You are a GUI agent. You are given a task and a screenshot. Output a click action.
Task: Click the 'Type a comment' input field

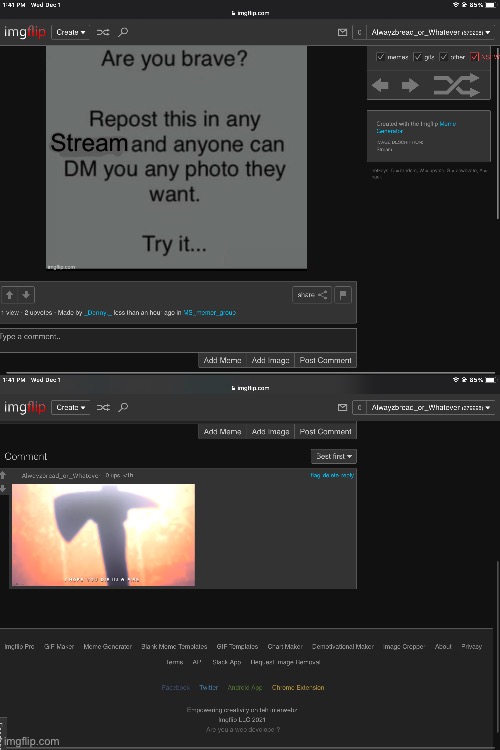point(178,340)
